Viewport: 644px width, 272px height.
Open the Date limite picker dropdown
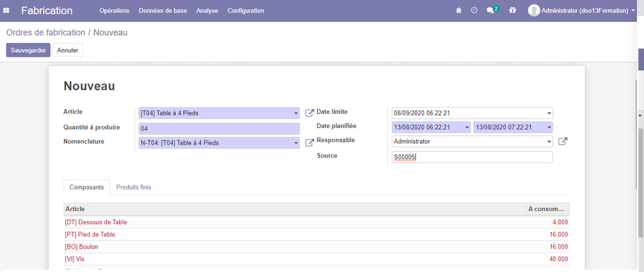pyautogui.click(x=549, y=114)
